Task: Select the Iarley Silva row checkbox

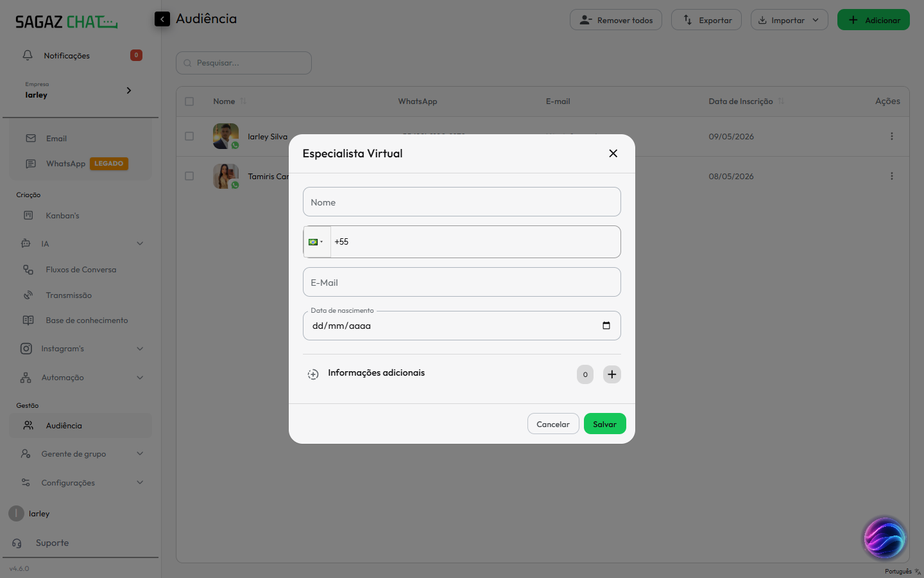Action: click(x=189, y=136)
